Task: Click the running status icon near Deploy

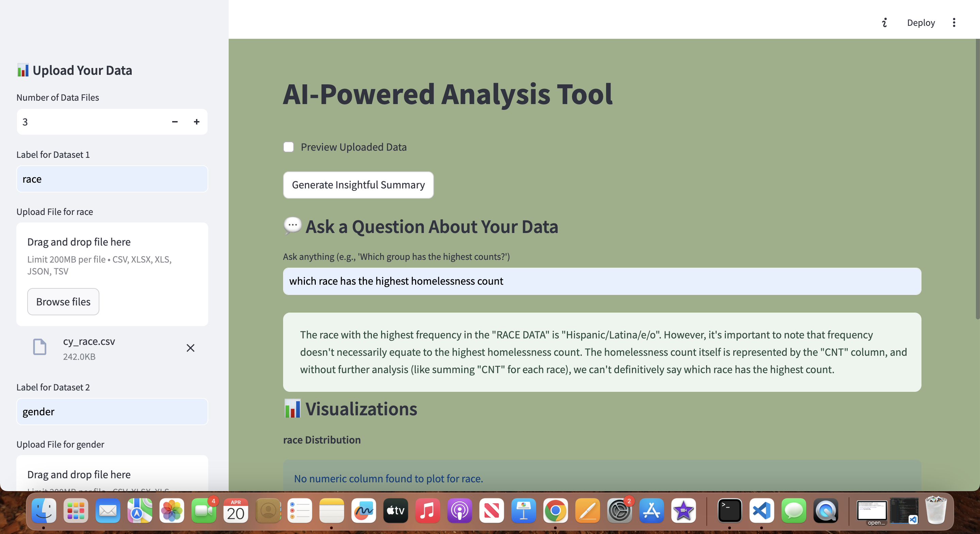Action: [x=884, y=22]
